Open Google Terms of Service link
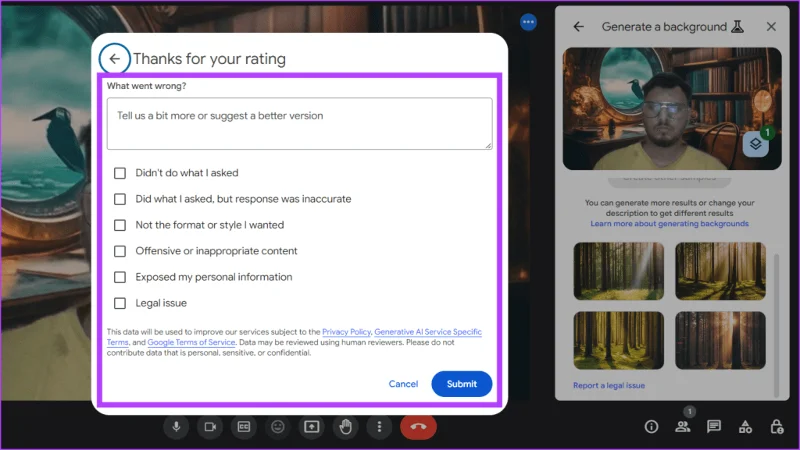 tap(191, 342)
